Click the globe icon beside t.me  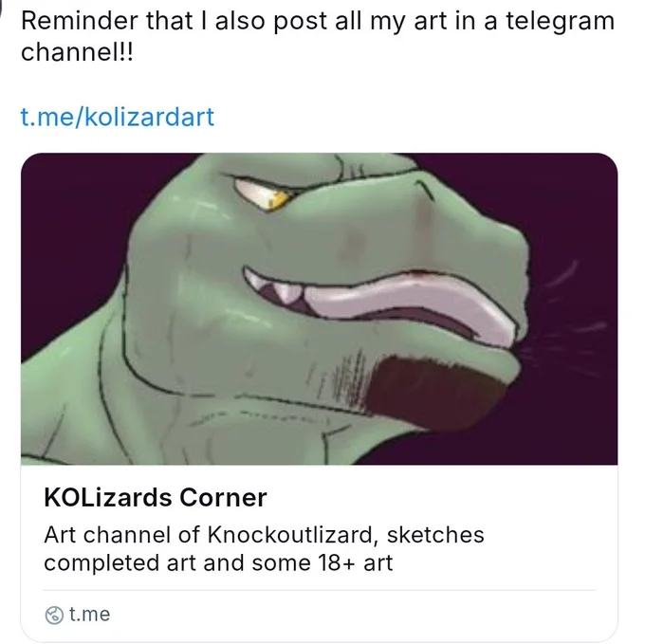pyautogui.click(x=54, y=616)
